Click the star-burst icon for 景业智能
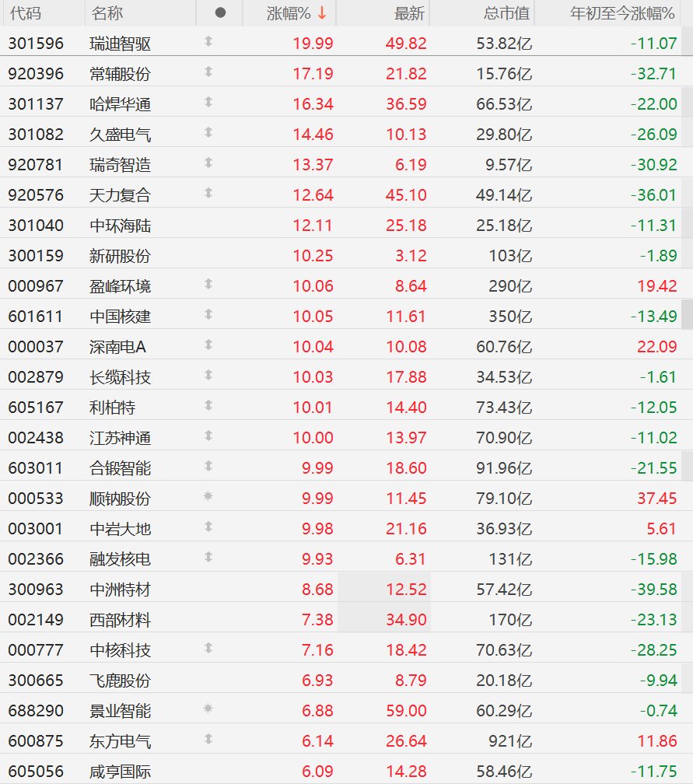Viewport: 693px width, 784px height. (208, 709)
